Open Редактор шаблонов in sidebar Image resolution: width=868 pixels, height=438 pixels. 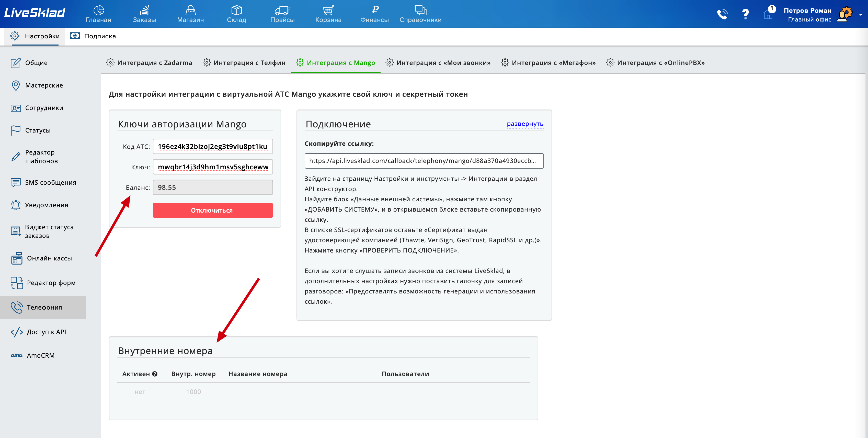coord(34,157)
